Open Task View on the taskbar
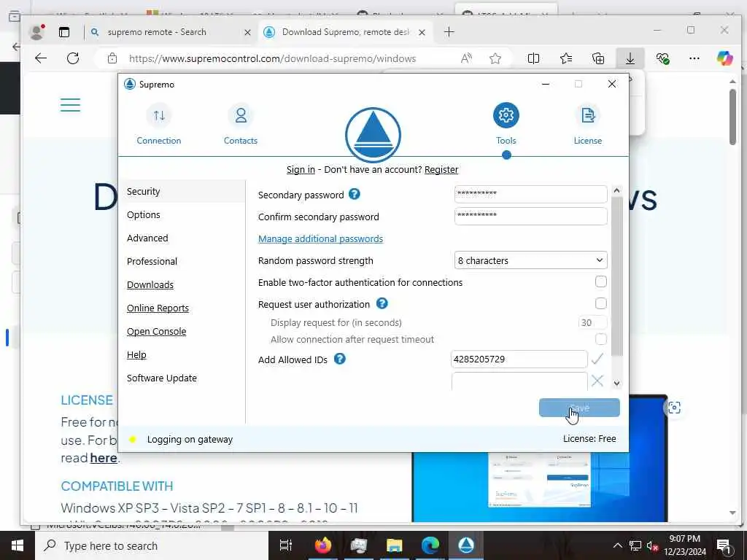Image resolution: width=747 pixels, height=560 pixels. click(286, 545)
